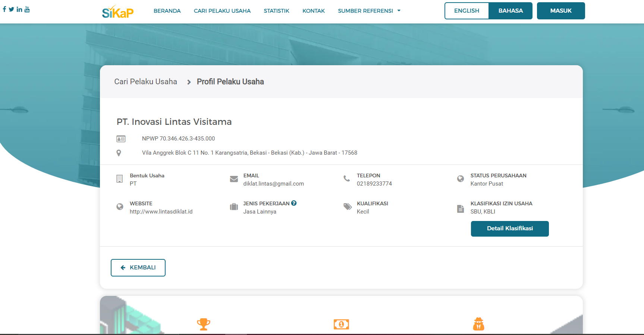Viewport: 644px width, 335px height.
Task: Click the SBU, KBLI classification value
Action: click(483, 212)
